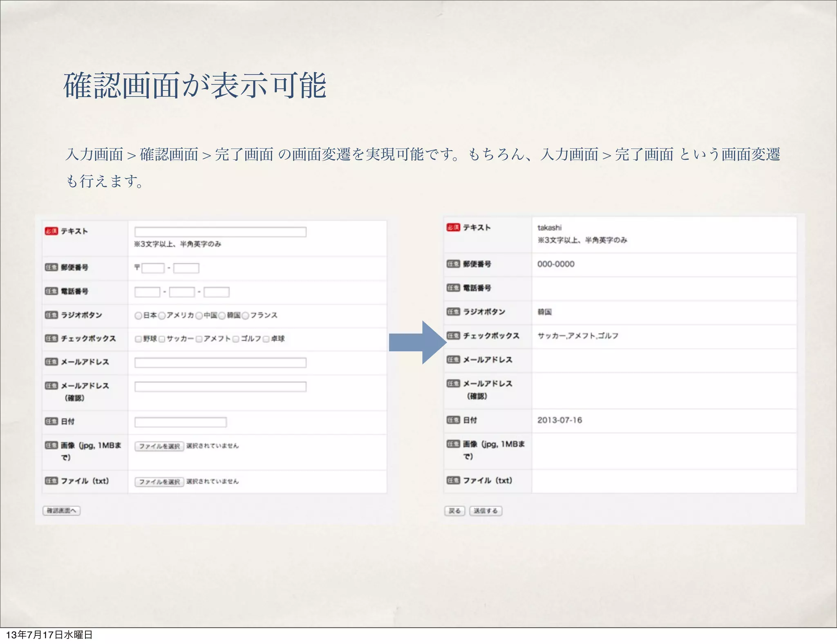Select the 日本 radio button
The height and width of the screenshot is (644, 837).
[138, 315]
